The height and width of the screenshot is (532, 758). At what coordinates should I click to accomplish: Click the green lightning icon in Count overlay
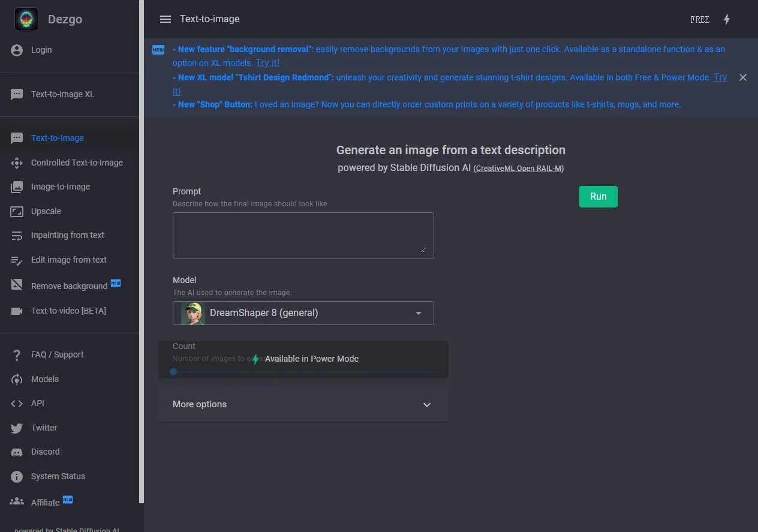(255, 359)
